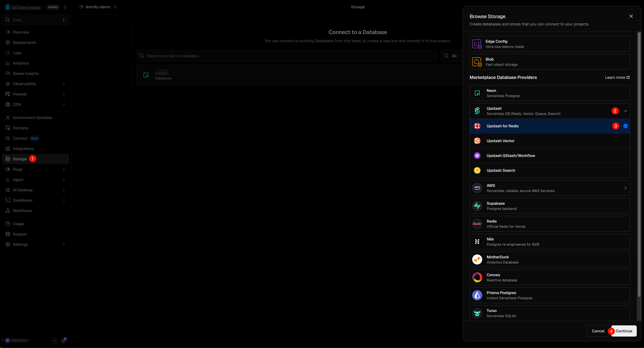Click the Edge Config storage icon

coord(477,44)
